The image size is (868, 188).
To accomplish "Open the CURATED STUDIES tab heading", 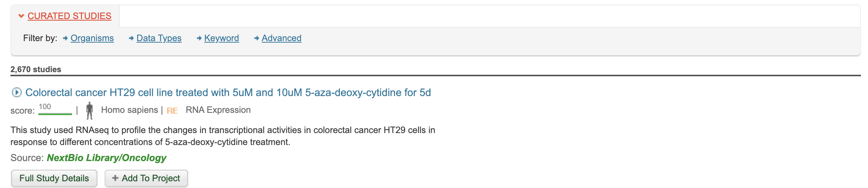I will pyautogui.click(x=69, y=16).
